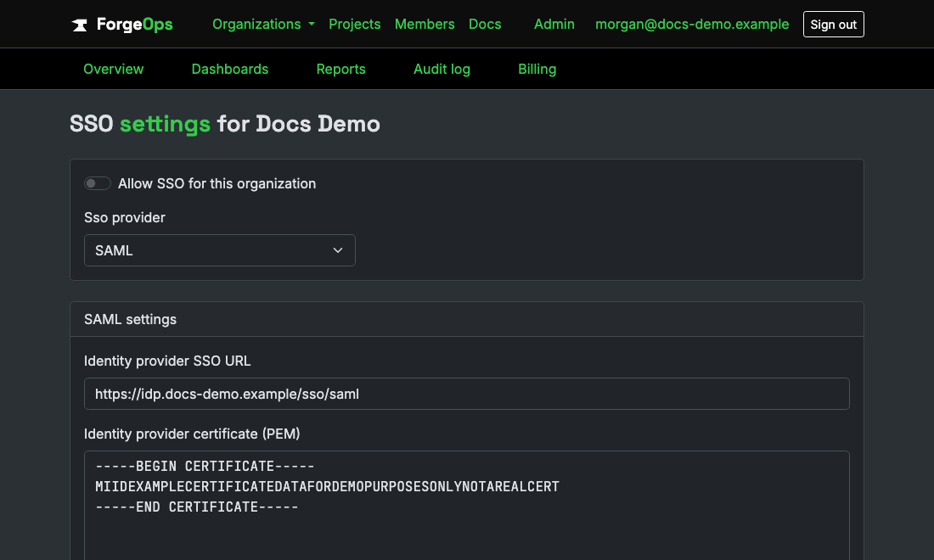Screen dimensions: 934x560
Task: Click the Identity provider certificate (PEM) label
Action: coord(192,434)
